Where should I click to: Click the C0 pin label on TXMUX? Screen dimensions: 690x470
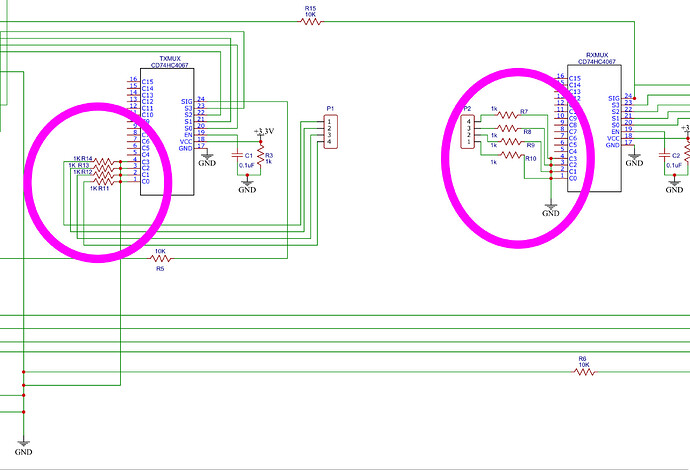point(146,181)
